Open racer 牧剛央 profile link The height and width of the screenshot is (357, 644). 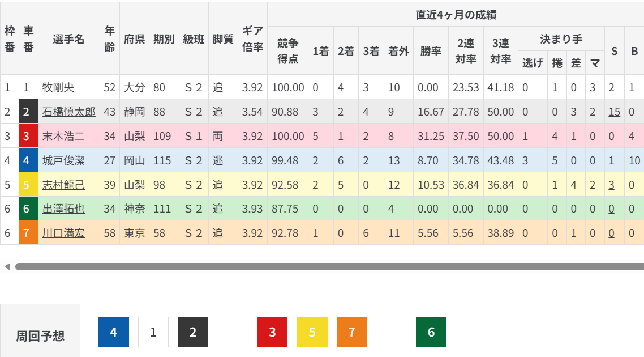(58, 87)
